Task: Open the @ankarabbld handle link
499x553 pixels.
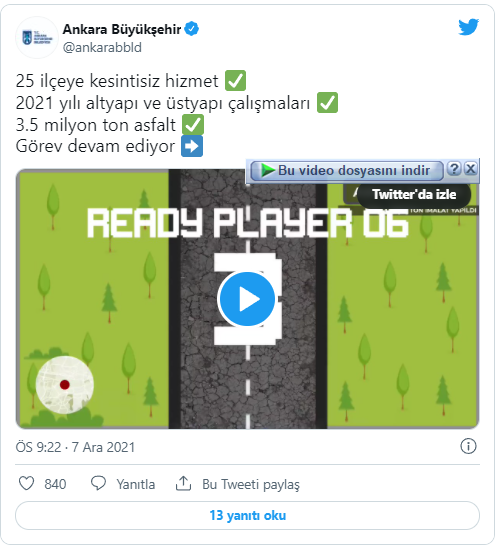Action: tap(102, 47)
